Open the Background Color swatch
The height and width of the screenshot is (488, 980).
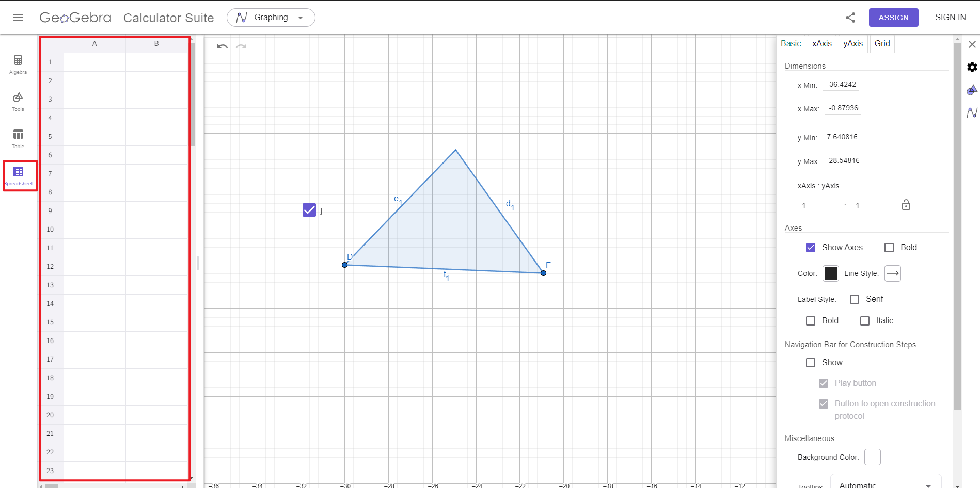click(872, 457)
